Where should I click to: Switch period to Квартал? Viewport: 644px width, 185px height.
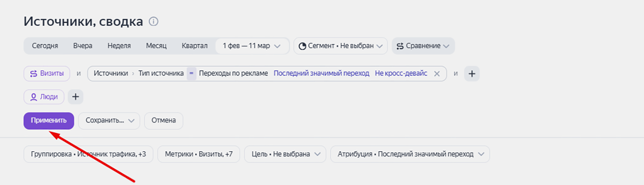pos(194,46)
